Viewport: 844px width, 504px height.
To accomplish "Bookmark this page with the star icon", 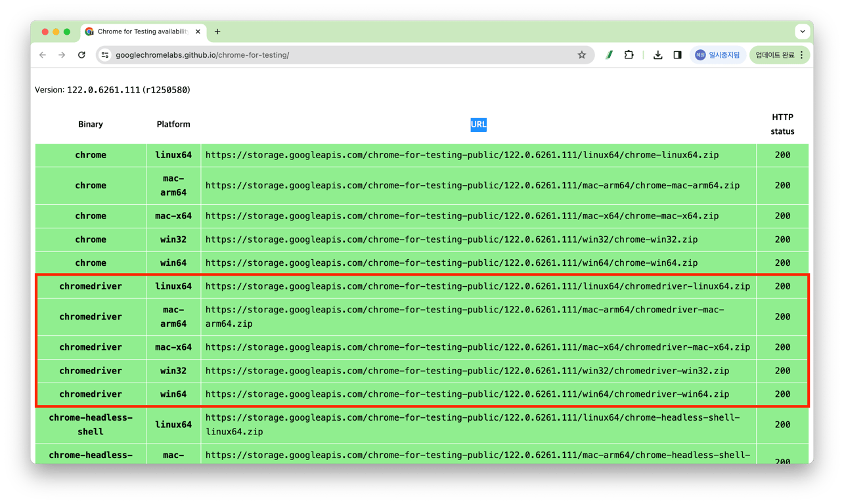I will [581, 55].
